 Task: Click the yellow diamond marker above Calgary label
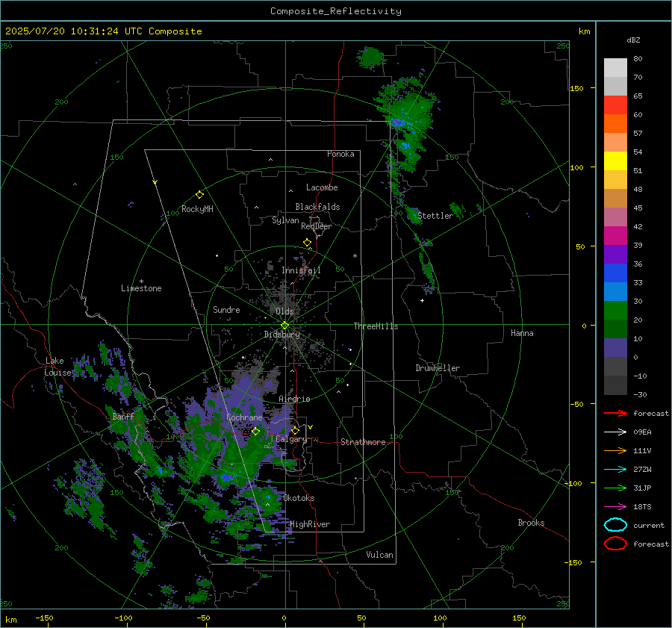(x=295, y=430)
